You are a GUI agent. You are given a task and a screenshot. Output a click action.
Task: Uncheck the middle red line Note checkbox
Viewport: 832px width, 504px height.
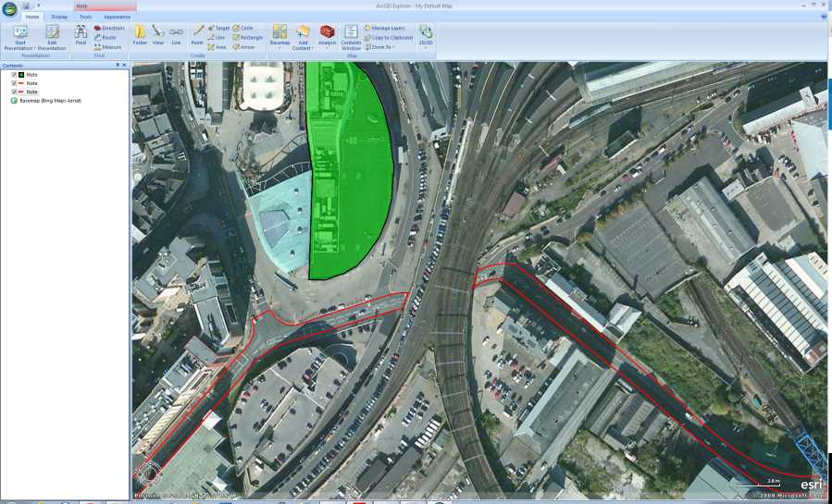[14, 83]
